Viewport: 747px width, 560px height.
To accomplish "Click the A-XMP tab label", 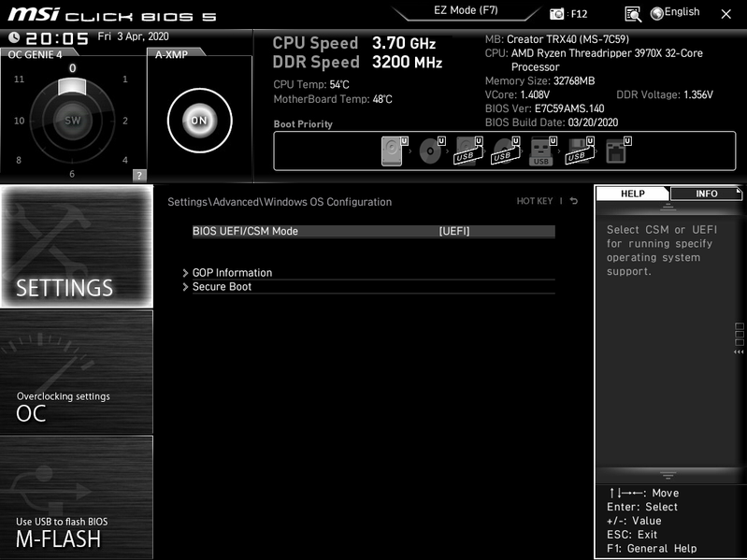I will click(171, 54).
